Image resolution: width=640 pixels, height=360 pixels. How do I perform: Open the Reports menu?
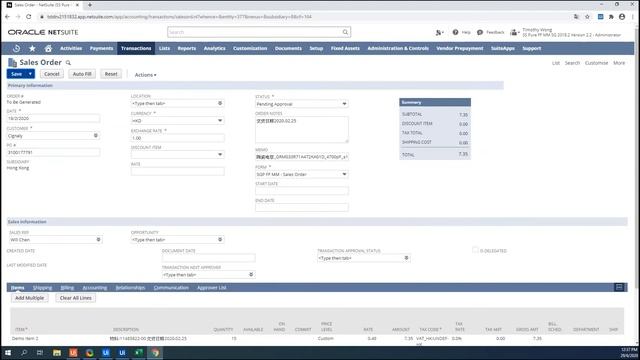(x=187, y=48)
